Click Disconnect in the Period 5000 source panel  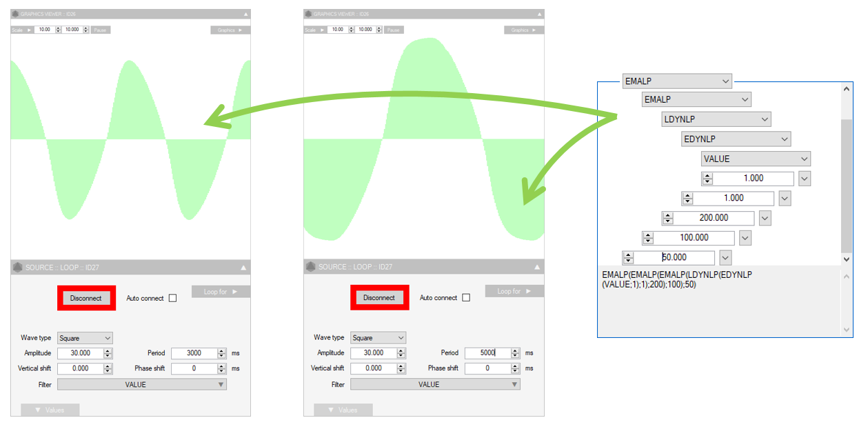point(379,297)
